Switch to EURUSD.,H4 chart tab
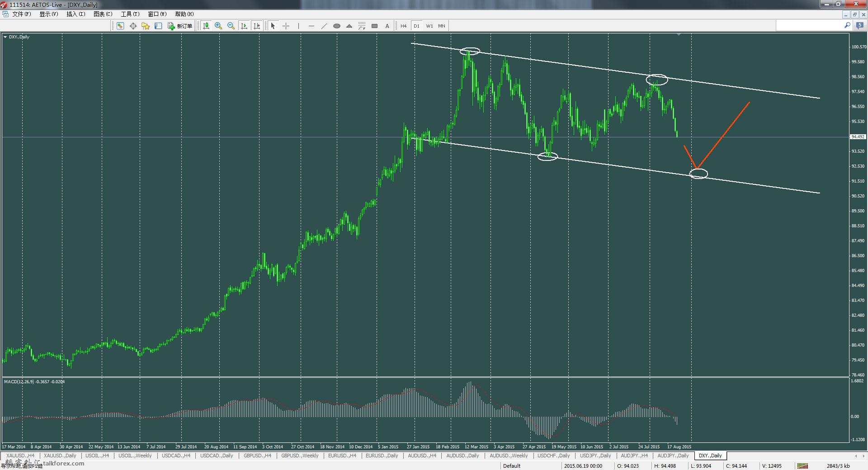 [x=342, y=456]
